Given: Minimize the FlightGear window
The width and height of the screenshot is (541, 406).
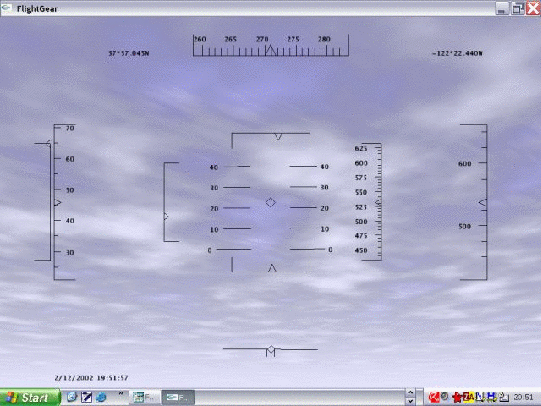Looking at the screenshot, I should point(502,8).
